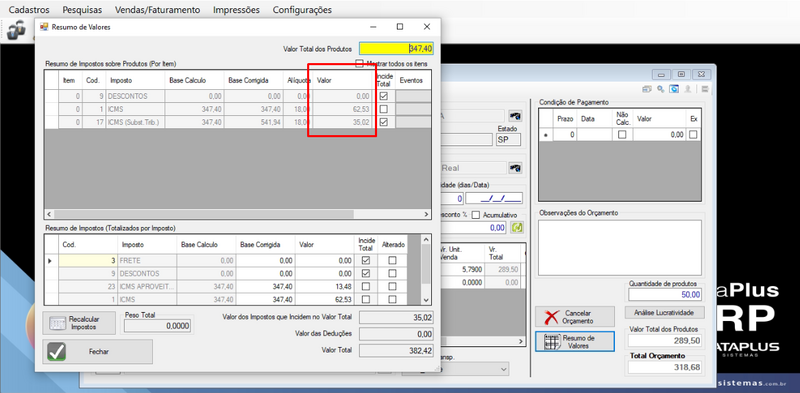Click the Fechar button
Image resolution: width=800 pixels, height=393 pixels.
[x=97, y=352]
